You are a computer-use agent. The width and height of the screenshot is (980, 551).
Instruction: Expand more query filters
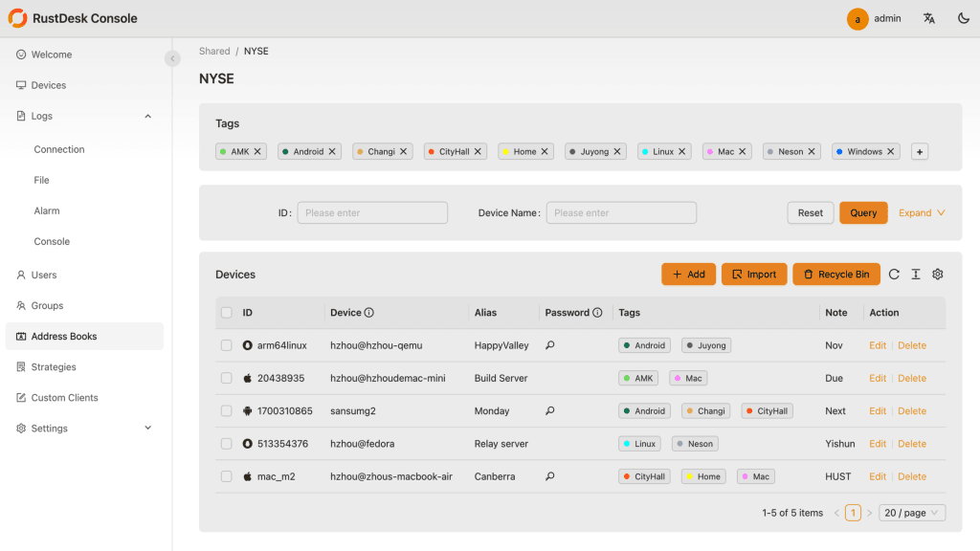click(x=922, y=213)
